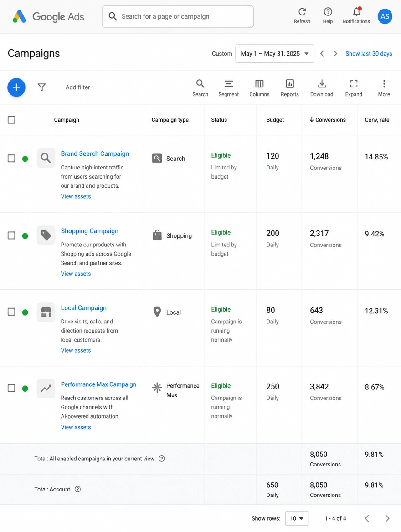
Task: Open the Notifications bell
Action: click(x=356, y=12)
